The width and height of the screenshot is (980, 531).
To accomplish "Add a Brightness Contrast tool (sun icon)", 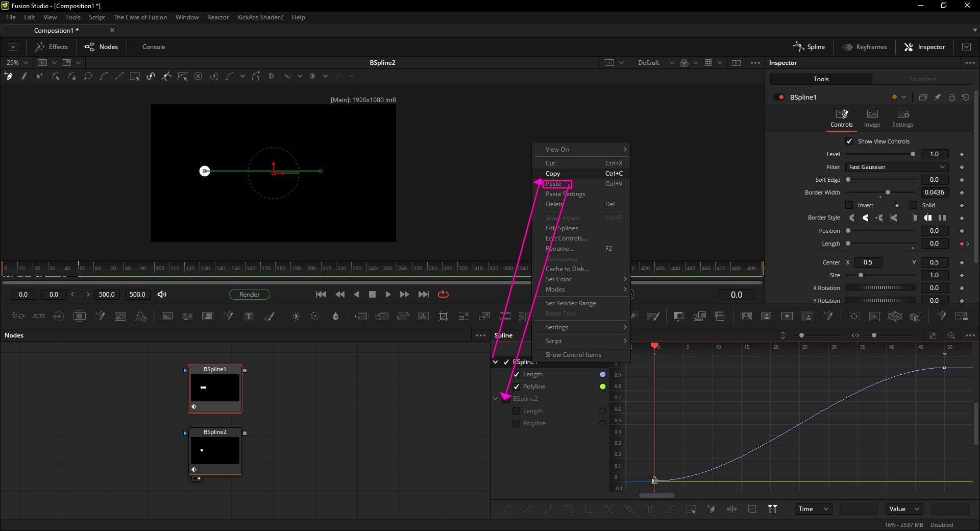I will pyautogui.click(x=296, y=317).
